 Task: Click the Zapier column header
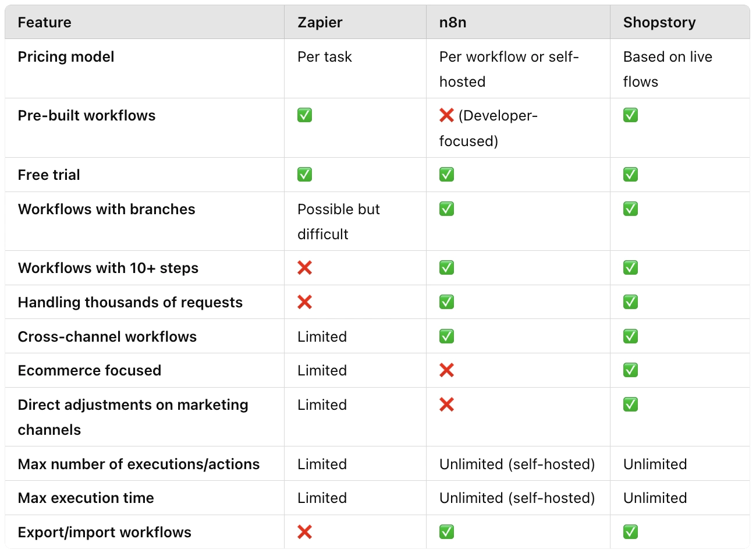click(320, 23)
